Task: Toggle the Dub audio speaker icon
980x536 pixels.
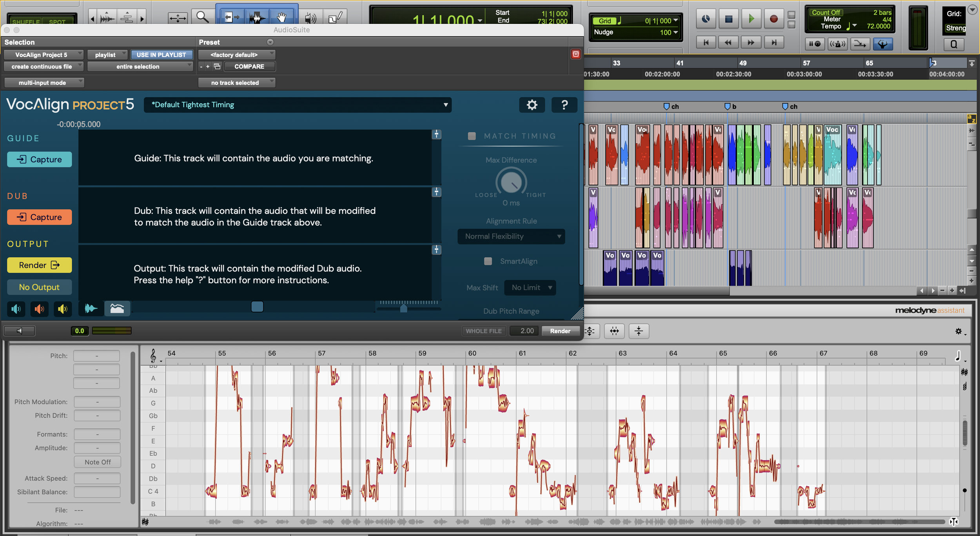Action: click(39, 309)
